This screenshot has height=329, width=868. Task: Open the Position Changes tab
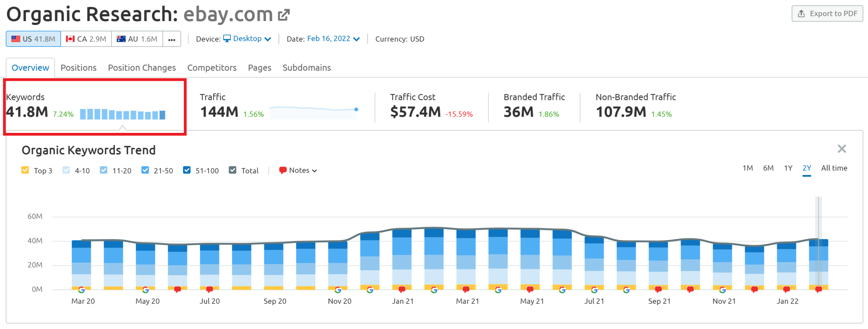coord(142,68)
